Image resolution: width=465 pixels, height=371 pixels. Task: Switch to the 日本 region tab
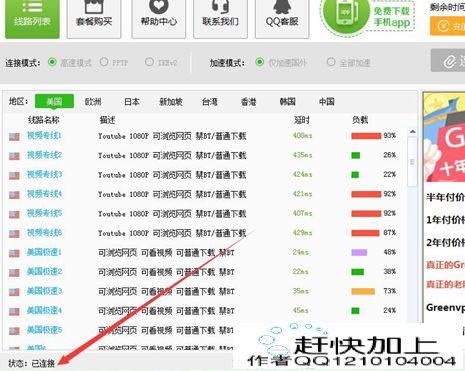[x=132, y=102]
